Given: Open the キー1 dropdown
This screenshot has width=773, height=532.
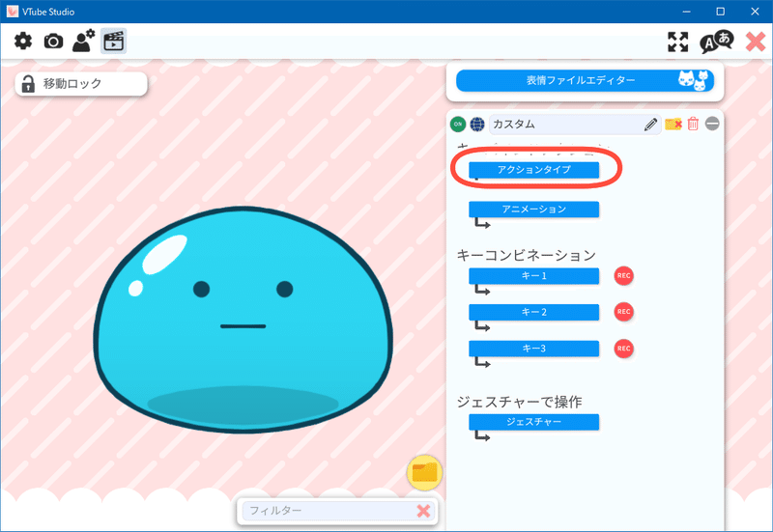Looking at the screenshot, I should click(534, 276).
